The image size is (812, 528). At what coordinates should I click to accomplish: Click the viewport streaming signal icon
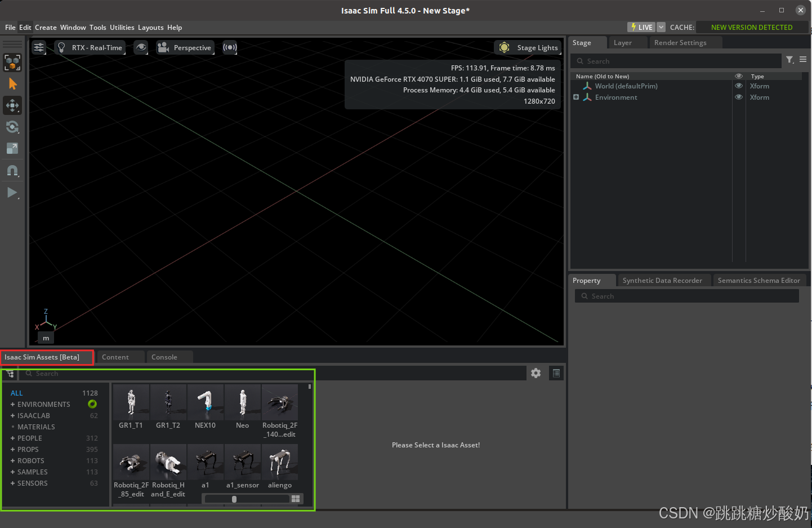230,47
